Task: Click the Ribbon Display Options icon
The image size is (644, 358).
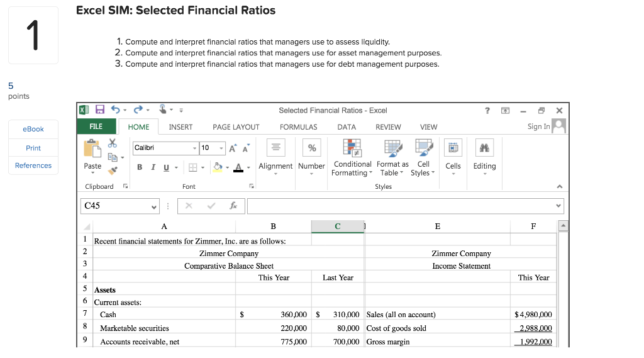Action: point(505,111)
